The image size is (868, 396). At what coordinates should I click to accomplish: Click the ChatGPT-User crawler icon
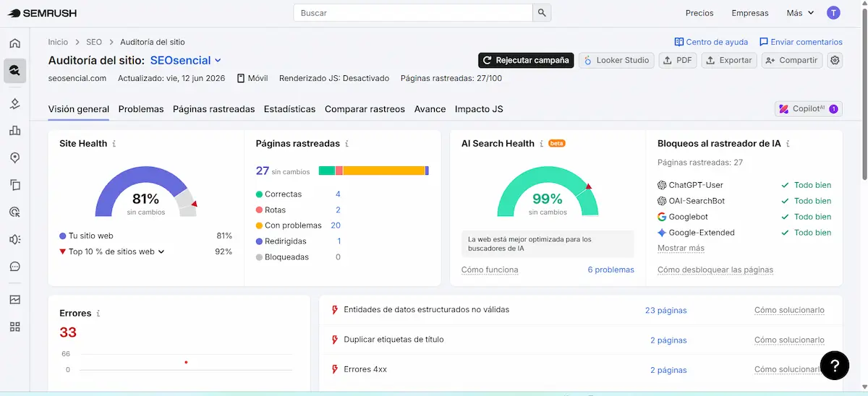tap(662, 185)
